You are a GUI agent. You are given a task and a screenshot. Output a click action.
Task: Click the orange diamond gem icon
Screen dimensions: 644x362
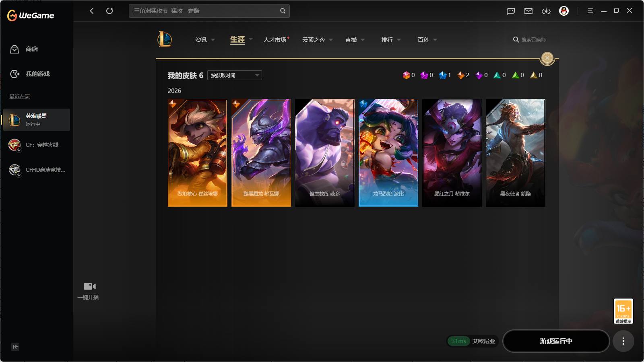(x=461, y=75)
